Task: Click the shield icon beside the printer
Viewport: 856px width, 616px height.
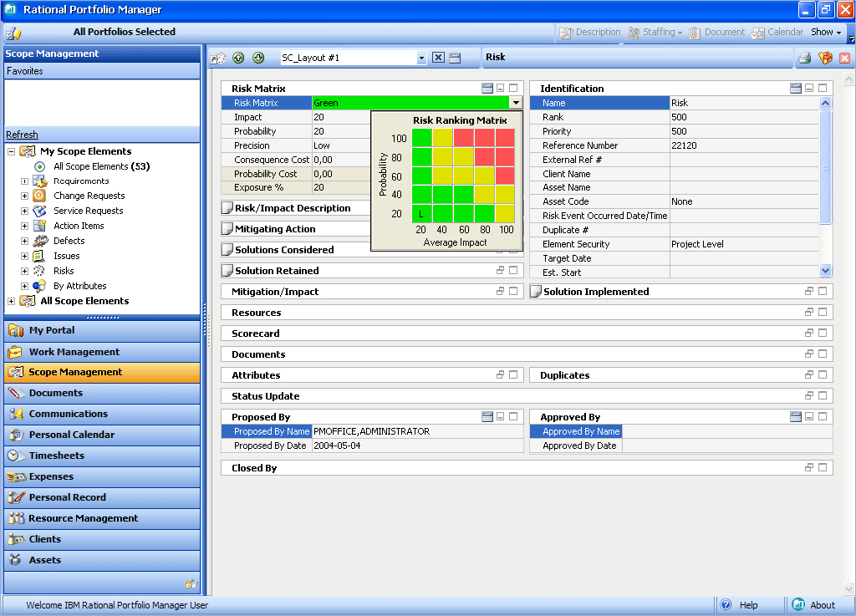Action: pyautogui.click(x=825, y=58)
